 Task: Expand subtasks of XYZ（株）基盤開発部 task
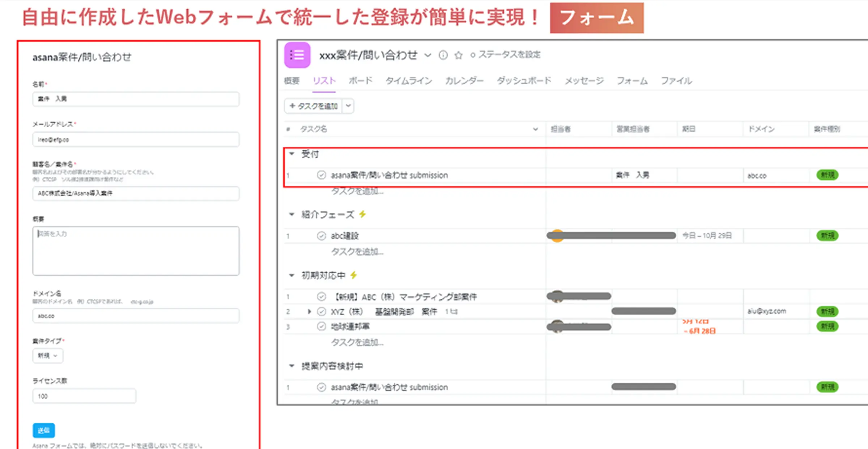[309, 311]
